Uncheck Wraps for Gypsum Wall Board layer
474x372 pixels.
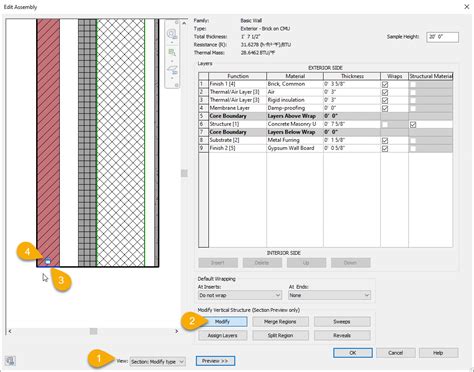pos(385,149)
